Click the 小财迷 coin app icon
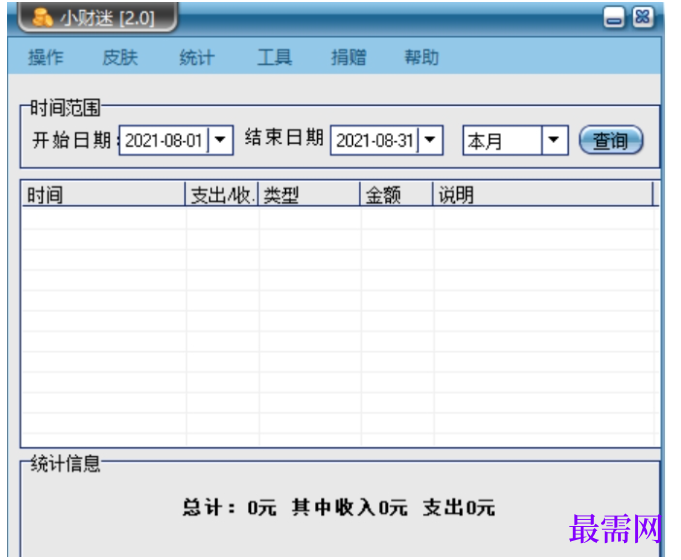Image resolution: width=681 pixels, height=560 pixels. pyautogui.click(x=43, y=18)
